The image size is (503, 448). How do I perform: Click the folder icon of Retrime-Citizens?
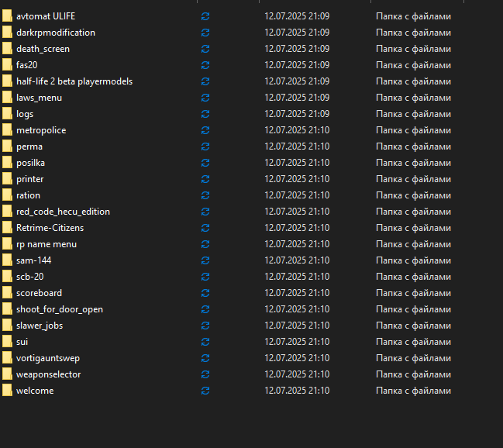[x=7, y=228]
